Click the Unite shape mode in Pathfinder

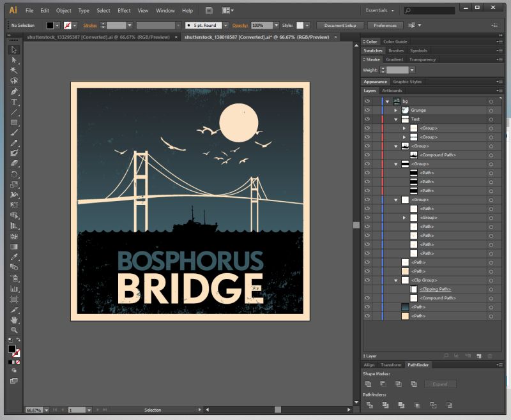(x=368, y=384)
